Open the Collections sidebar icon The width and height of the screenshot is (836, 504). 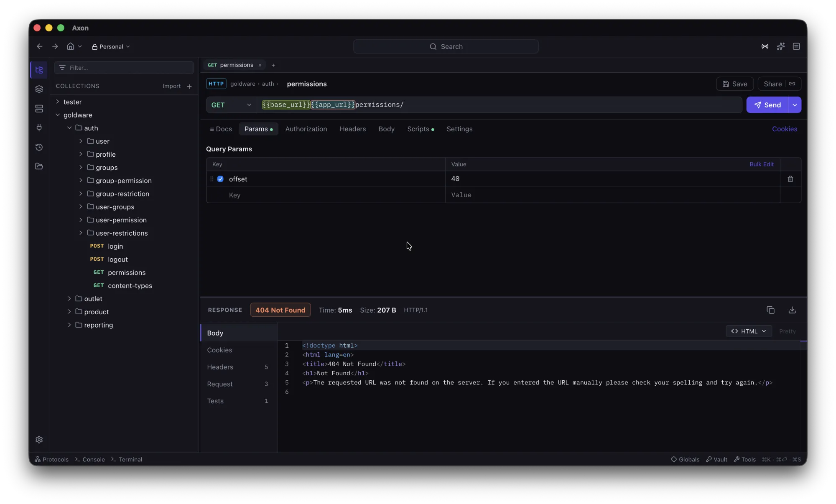coord(39,70)
